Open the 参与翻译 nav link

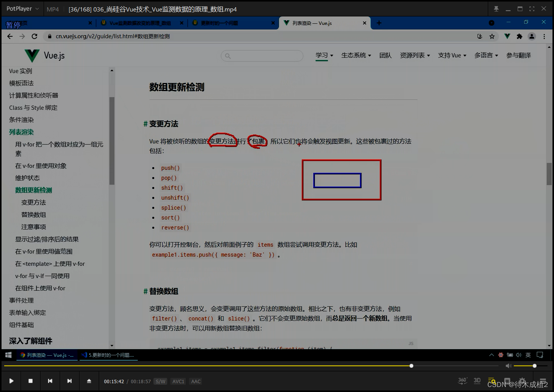[x=518, y=55]
